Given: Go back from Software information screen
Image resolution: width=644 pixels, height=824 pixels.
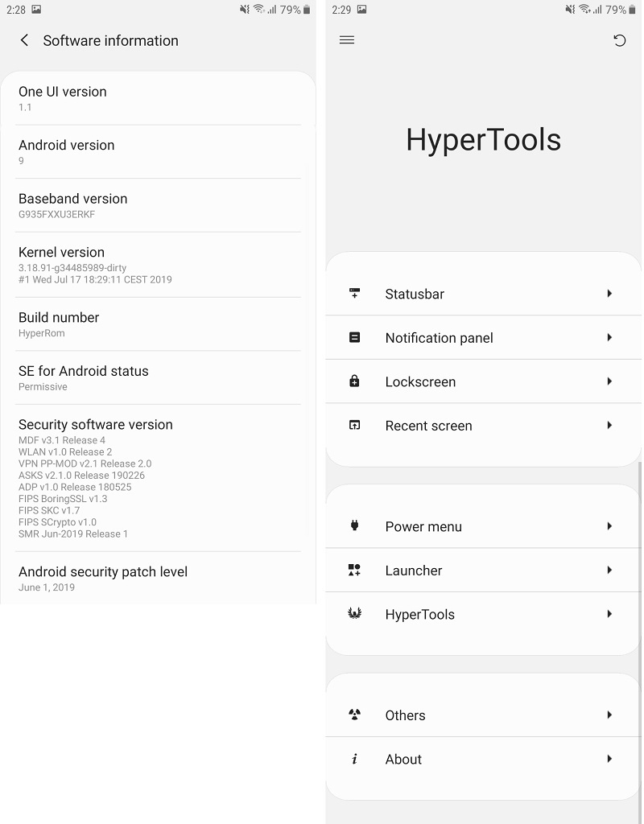Looking at the screenshot, I should point(24,40).
